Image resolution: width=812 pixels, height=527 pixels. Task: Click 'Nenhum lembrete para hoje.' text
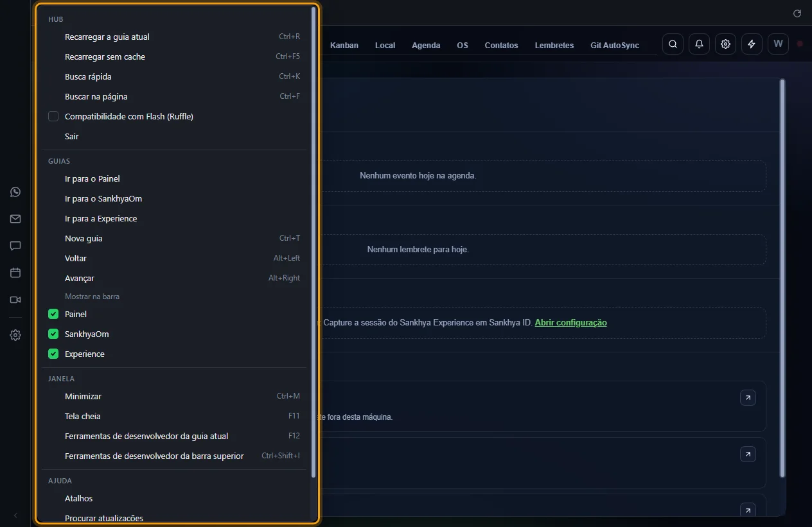point(418,249)
